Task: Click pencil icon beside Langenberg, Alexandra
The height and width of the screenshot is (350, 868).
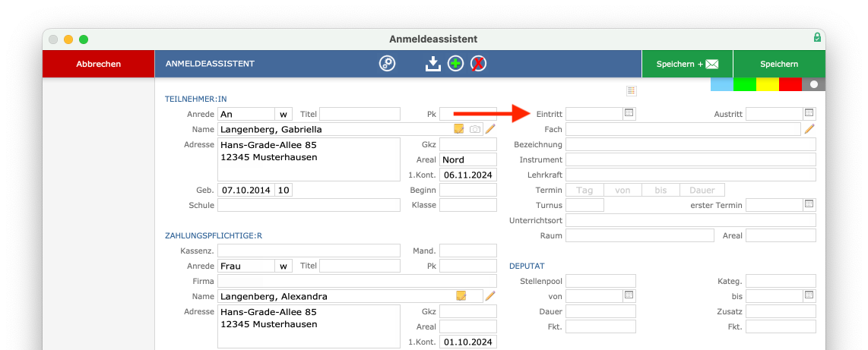Action: pyautogui.click(x=490, y=296)
